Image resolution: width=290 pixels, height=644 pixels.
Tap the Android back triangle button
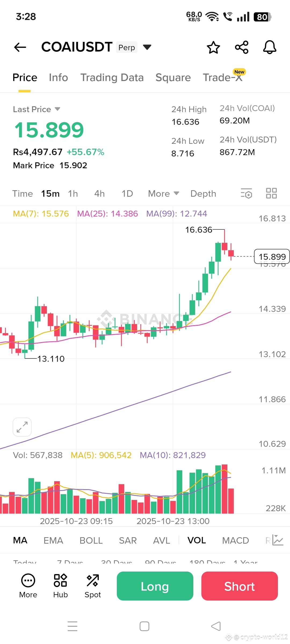[x=216, y=626]
